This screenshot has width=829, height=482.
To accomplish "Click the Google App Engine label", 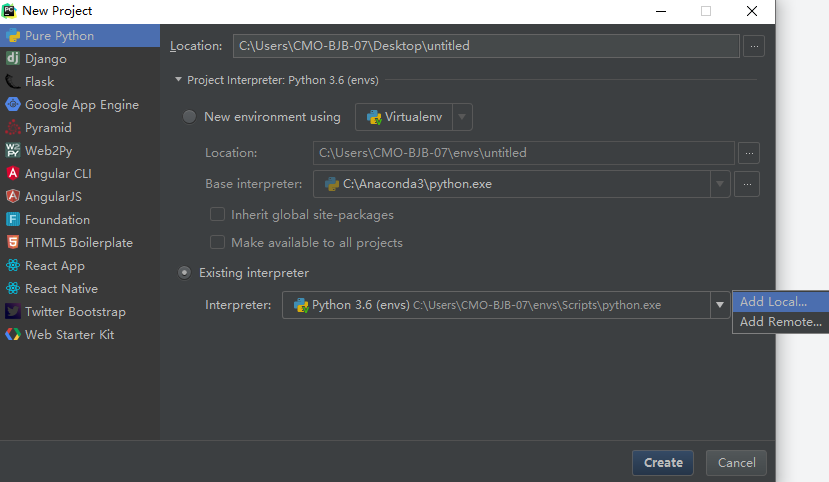I will click(x=82, y=105).
